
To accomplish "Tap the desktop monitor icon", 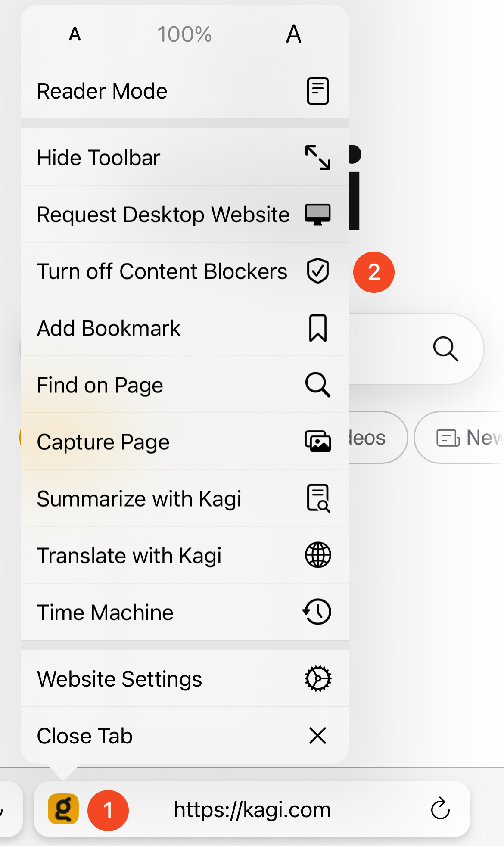I will tap(318, 214).
